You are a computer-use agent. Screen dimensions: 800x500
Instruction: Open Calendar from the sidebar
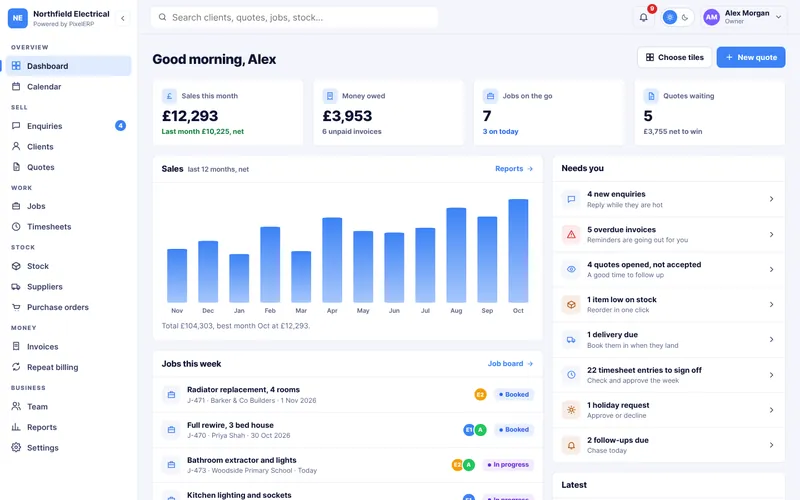tap(69, 87)
